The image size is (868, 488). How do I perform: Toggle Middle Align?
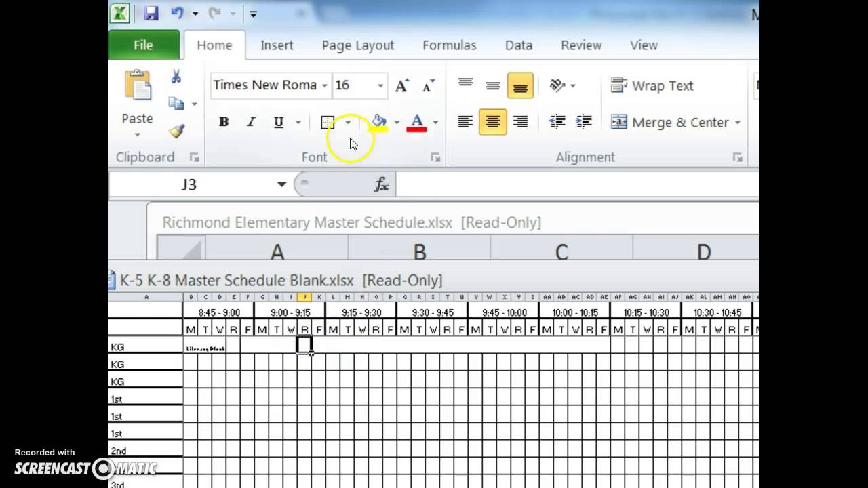coord(493,85)
